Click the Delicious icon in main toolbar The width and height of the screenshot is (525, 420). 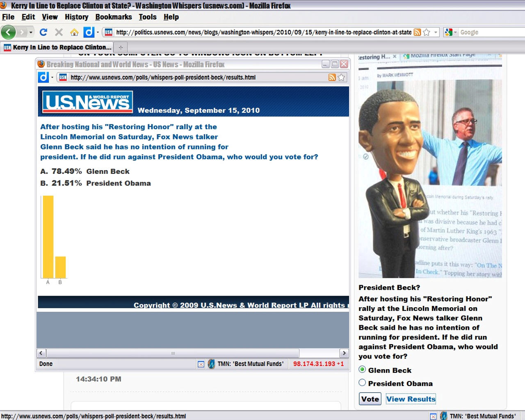(x=89, y=32)
